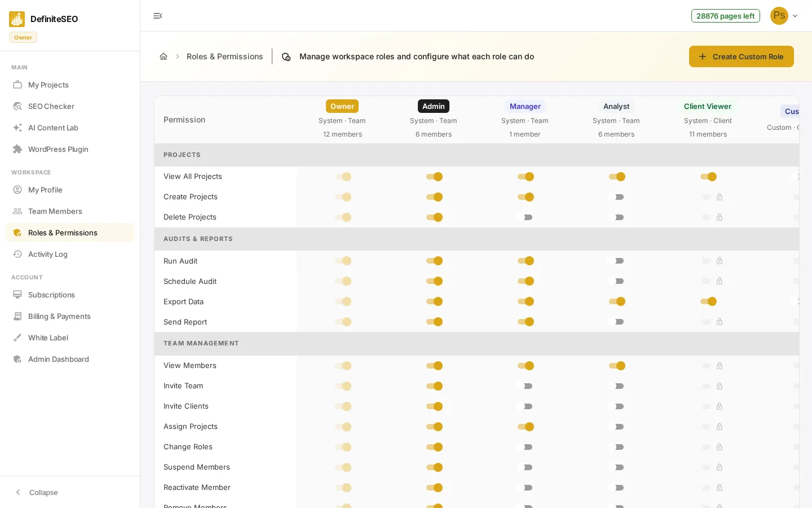Viewport: 812px width, 508px height.
Task: Click the plus icon in Create Custom Role
Action: [x=703, y=56]
